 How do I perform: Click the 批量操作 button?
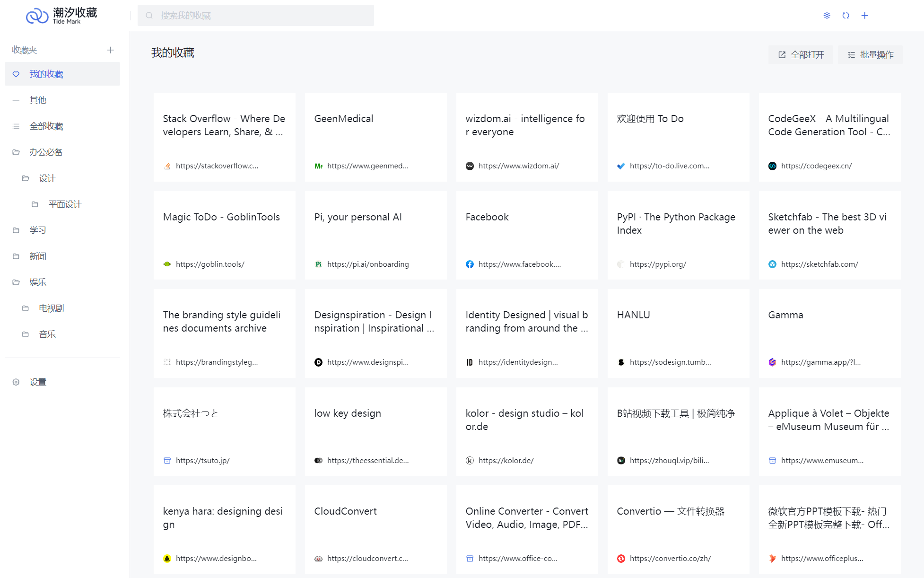pyautogui.click(x=870, y=55)
